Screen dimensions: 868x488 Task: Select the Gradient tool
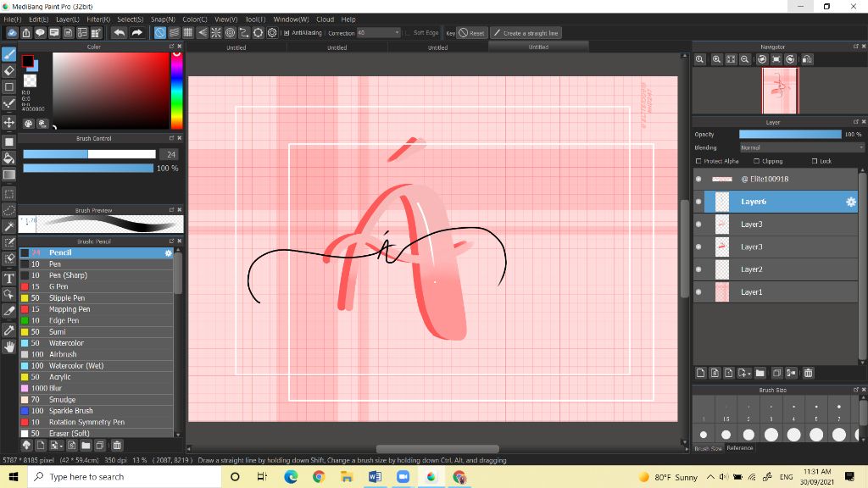click(8, 175)
